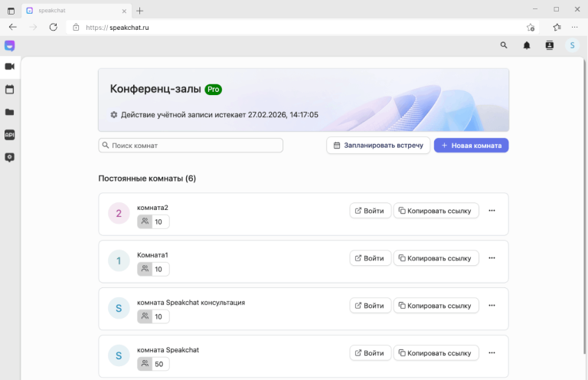Copy link for Комната1 room

click(436, 258)
